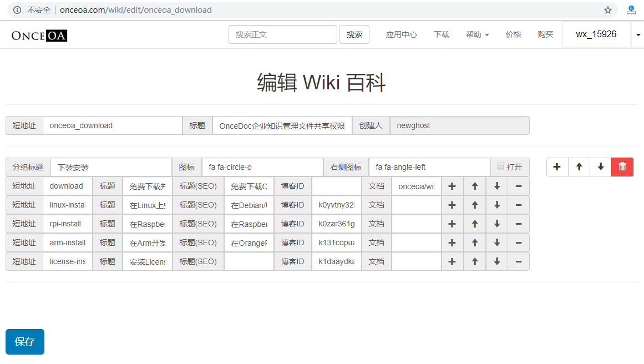This screenshot has width=644, height=364.
Task: Bookmark this page with the star icon
Action: [x=608, y=10]
